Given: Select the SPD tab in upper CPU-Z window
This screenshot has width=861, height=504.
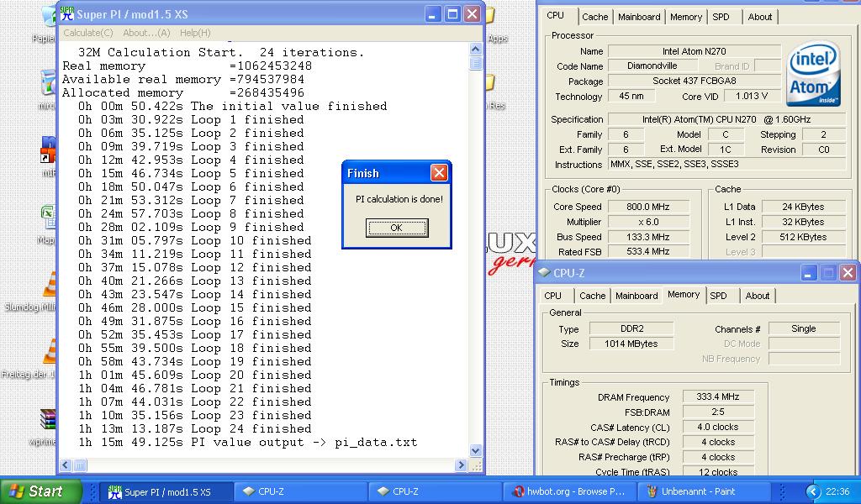Looking at the screenshot, I should coord(721,17).
